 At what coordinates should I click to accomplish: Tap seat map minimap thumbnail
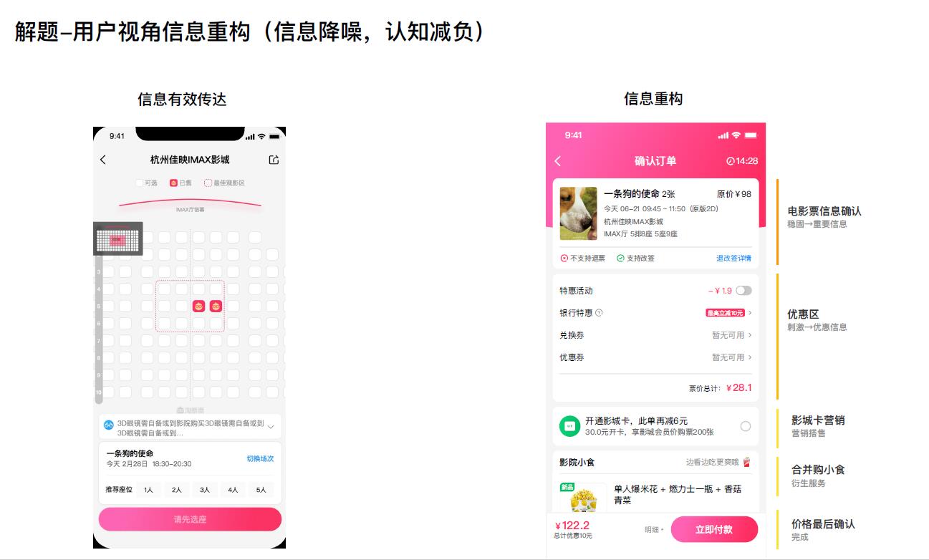pos(117,238)
